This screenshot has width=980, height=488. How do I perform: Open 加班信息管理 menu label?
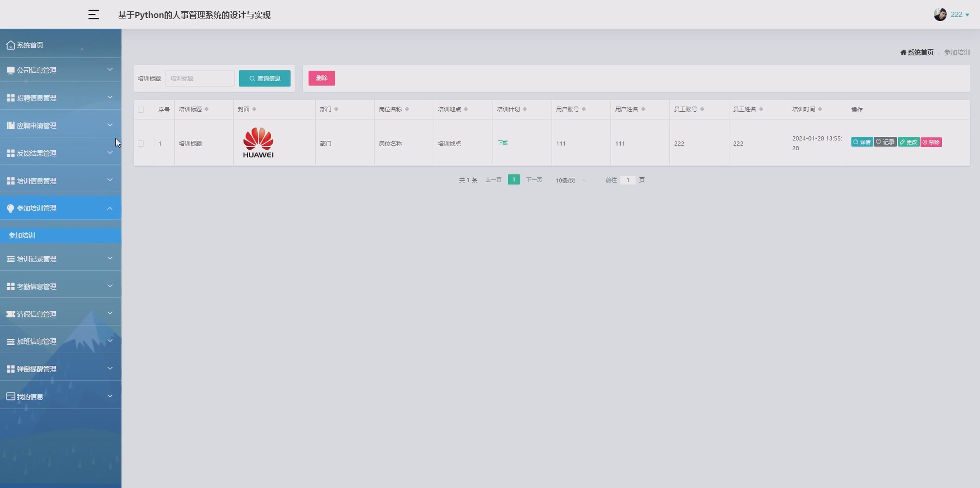coord(37,341)
